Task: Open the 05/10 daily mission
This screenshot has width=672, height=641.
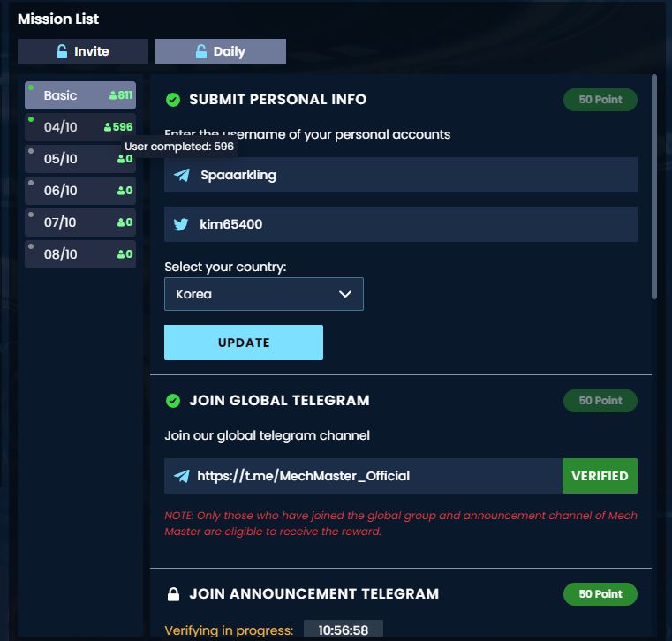Action: 80,159
